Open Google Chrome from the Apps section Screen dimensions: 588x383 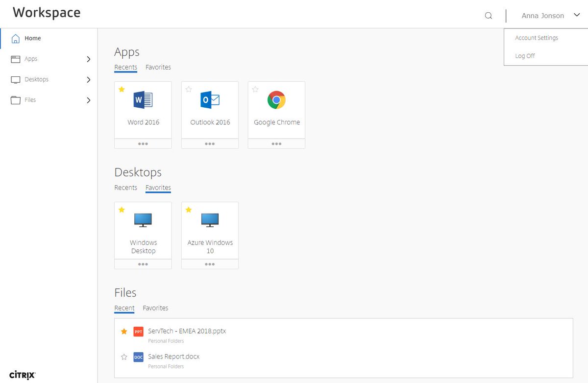point(276,100)
